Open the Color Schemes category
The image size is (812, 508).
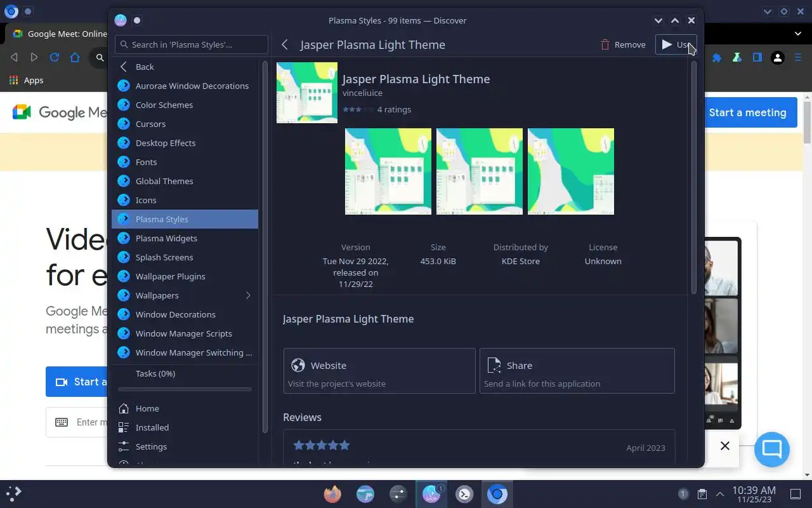pos(185,105)
